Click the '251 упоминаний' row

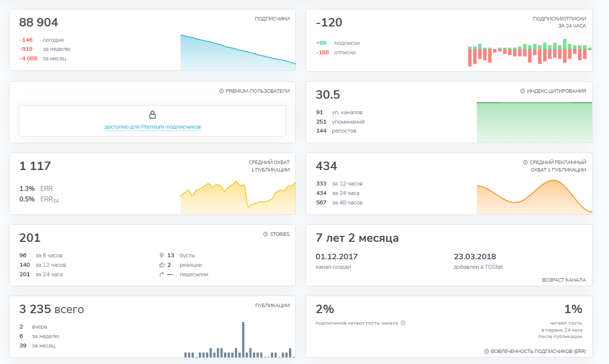[340, 122]
